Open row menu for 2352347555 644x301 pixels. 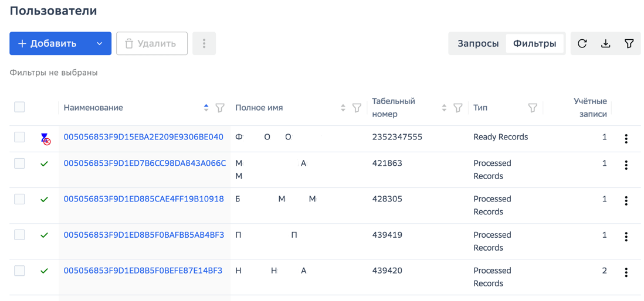626,139
